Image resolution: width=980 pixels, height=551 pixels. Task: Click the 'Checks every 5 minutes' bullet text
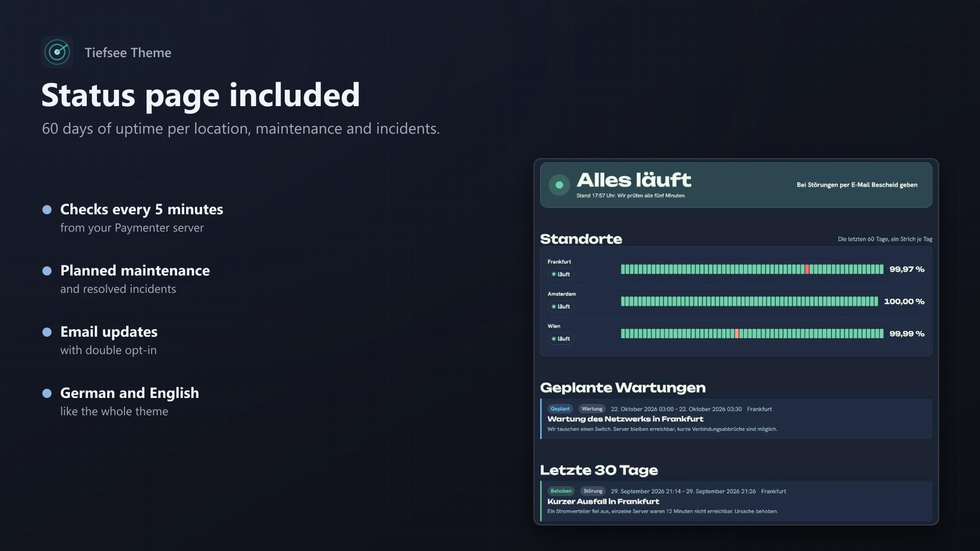(141, 209)
